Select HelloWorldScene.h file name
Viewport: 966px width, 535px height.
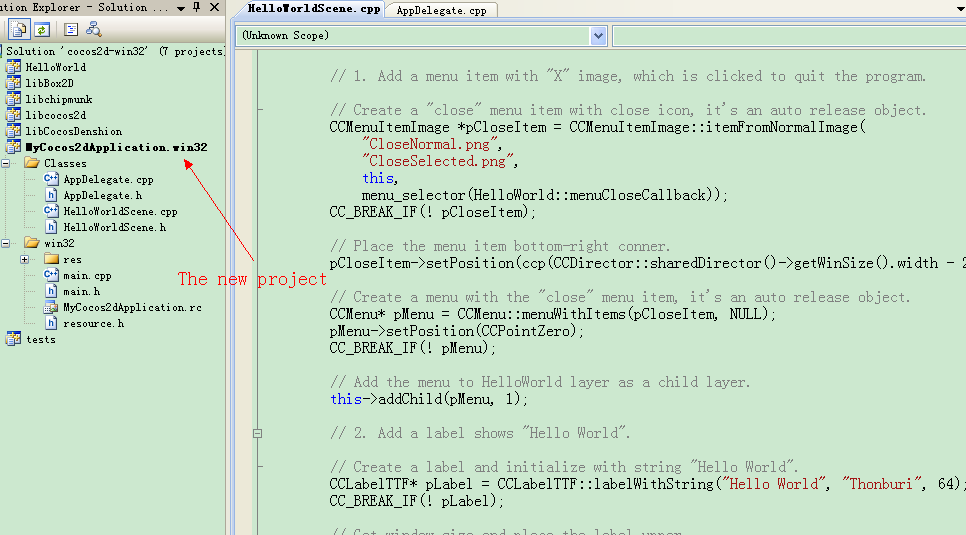[115, 227]
